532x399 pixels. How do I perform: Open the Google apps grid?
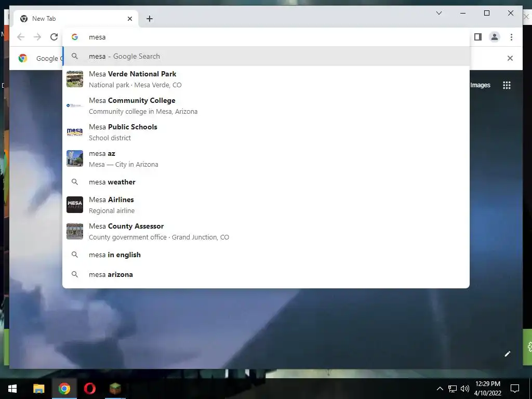[x=507, y=85]
